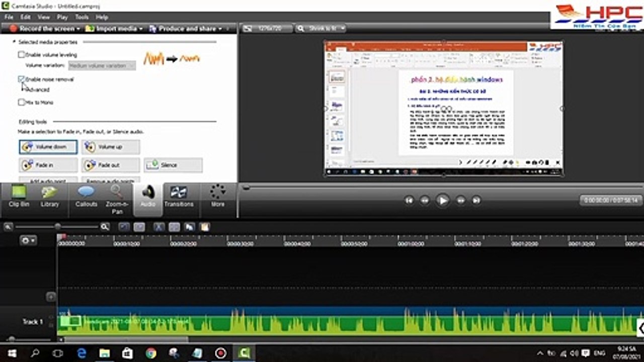Open the Zoom-n-Pan tab
The height and width of the screenshot is (362, 644).
(x=117, y=200)
